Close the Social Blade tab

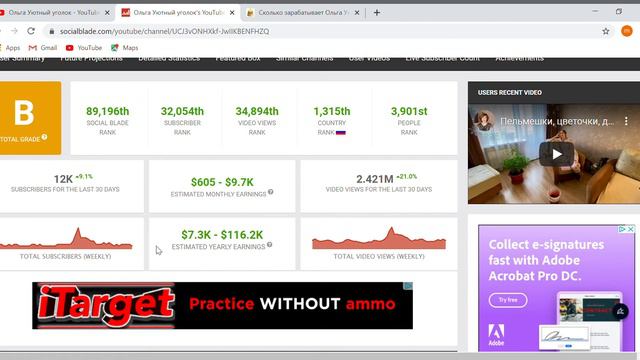232,13
